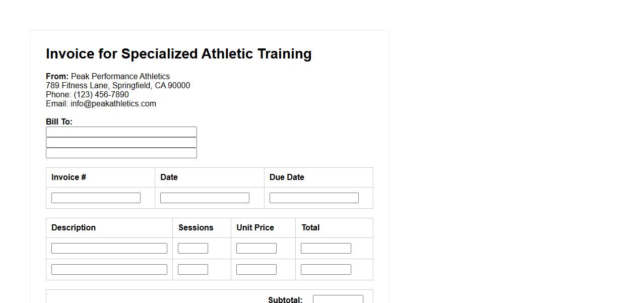The width and height of the screenshot is (644, 303).
Task: Select the first row Sessions field
Action: 193,249
